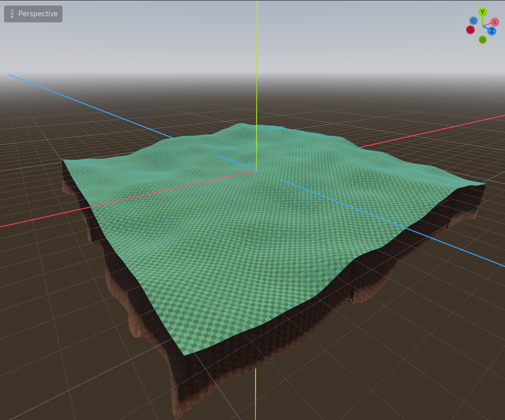Click the unlabeled blue negative-Z gizmo circle

point(473,21)
